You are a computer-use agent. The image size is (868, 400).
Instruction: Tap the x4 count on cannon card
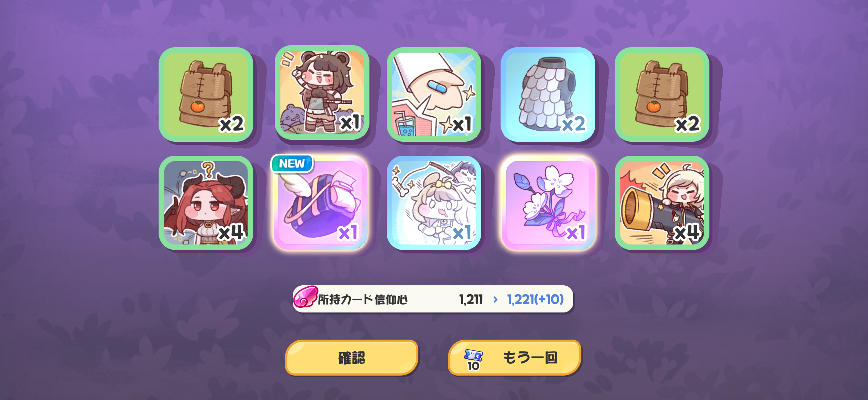pyautogui.click(x=686, y=233)
